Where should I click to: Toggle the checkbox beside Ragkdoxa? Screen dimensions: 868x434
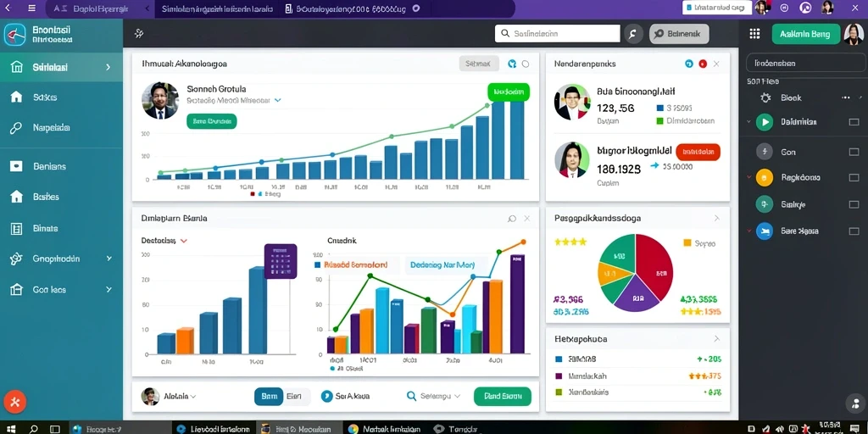854,178
